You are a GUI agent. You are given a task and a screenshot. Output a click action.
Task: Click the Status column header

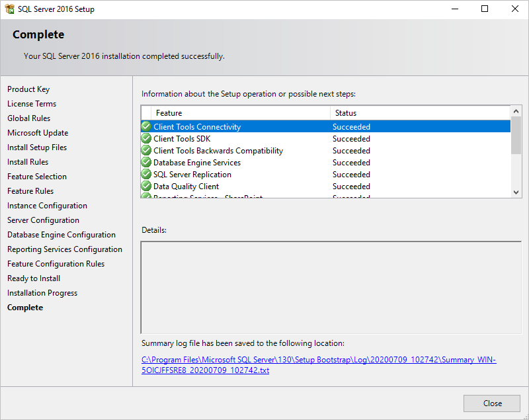421,112
